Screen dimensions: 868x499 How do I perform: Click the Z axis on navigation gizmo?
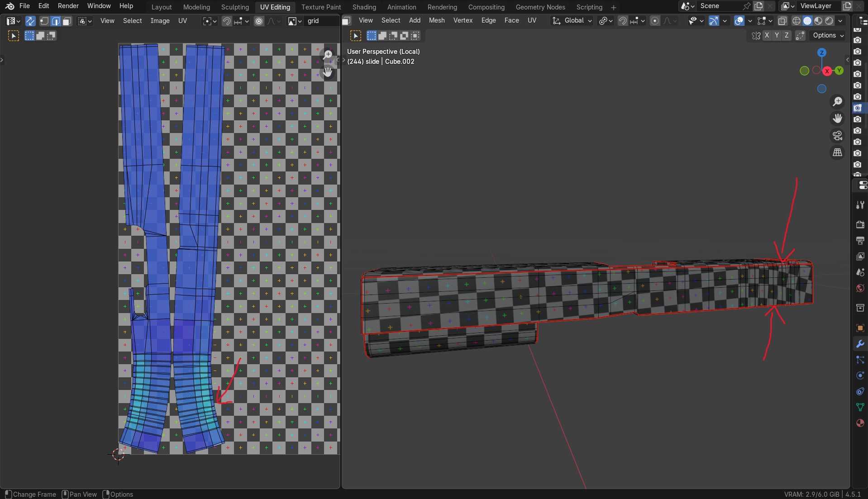822,52
